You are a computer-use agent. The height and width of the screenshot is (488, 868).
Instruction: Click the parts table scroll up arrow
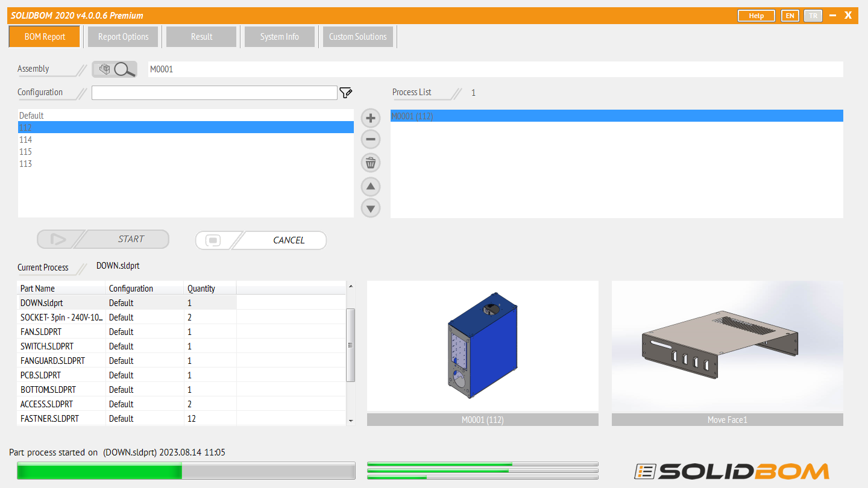pyautogui.click(x=351, y=285)
